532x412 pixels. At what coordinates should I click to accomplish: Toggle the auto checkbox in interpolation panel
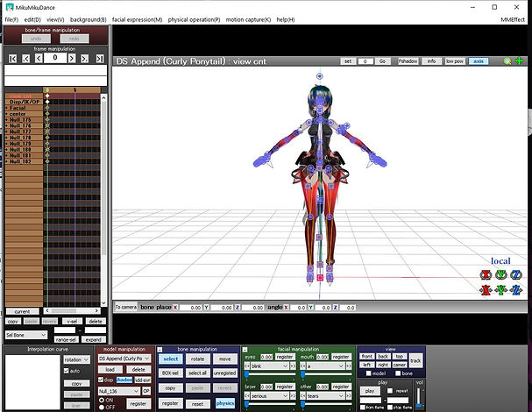point(67,371)
